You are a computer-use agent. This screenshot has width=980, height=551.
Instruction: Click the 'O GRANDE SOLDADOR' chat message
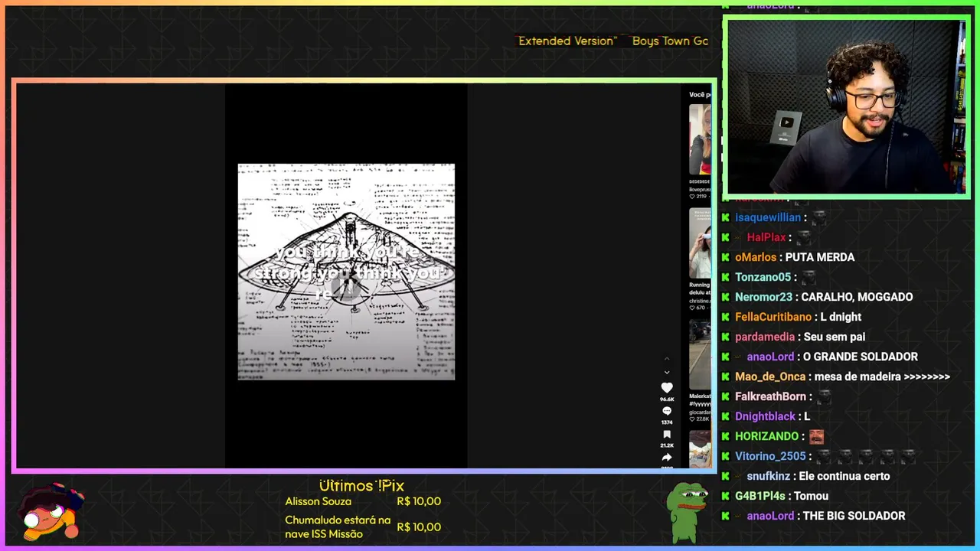[861, 357]
